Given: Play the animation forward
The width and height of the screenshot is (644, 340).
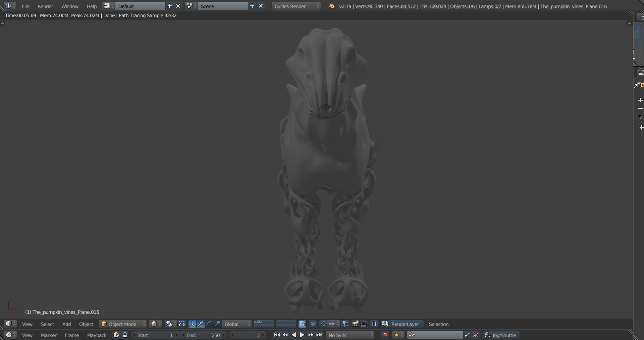Looking at the screenshot, I should coord(302,335).
